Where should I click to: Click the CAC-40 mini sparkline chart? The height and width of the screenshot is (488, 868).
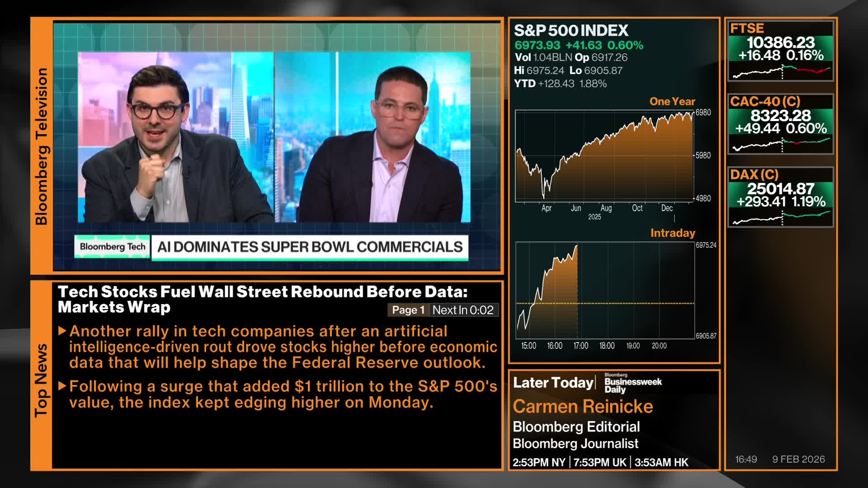coord(781,145)
